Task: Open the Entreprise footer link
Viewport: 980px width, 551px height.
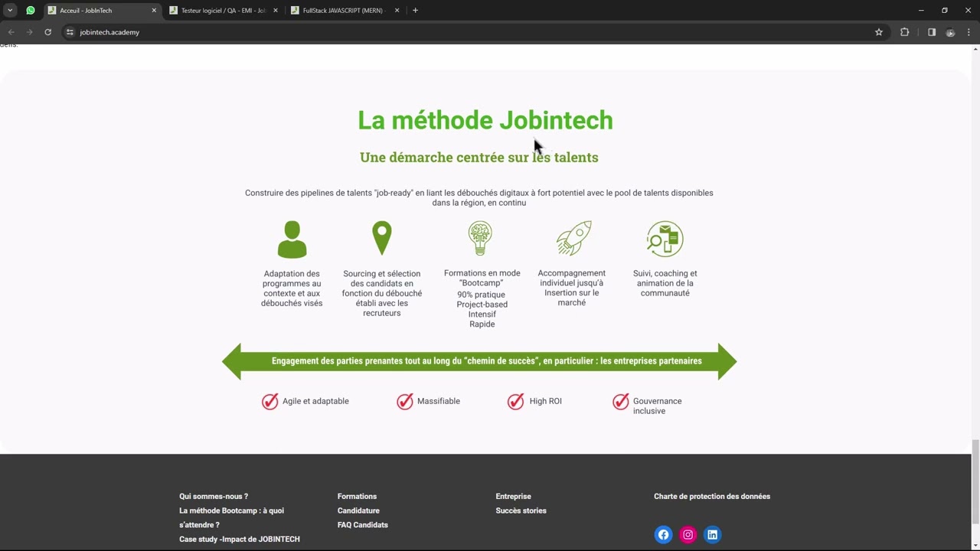Action: [x=513, y=497]
